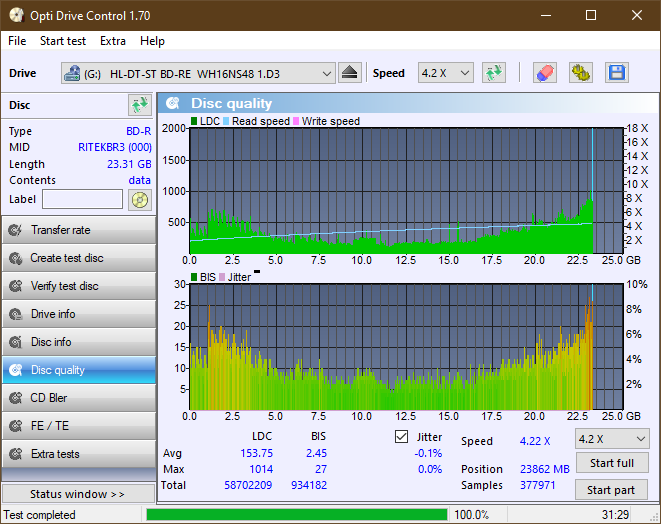Switch to FE / TE test
The height and width of the screenshot is (524, 661).
pyautogui.click(x=79, y=426)
